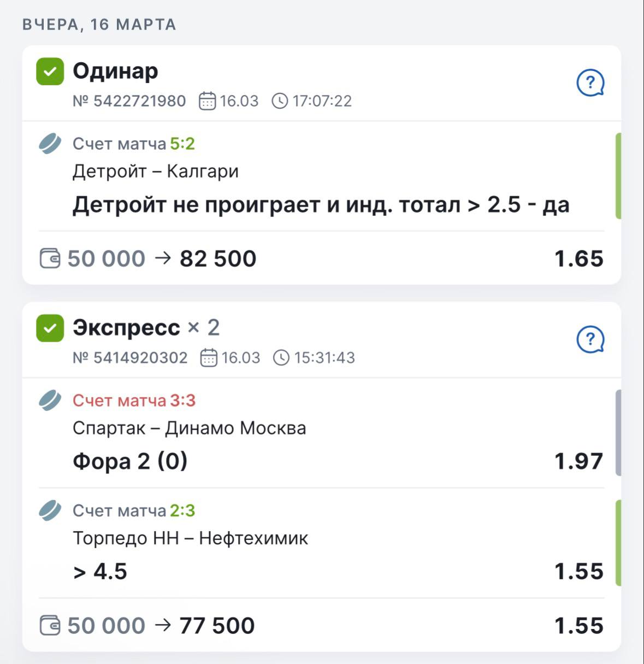Click wallet icon beside 77 500 payout
Viewport: 644px width, 664px height.
pyautogui.click(x=50, y=625)
